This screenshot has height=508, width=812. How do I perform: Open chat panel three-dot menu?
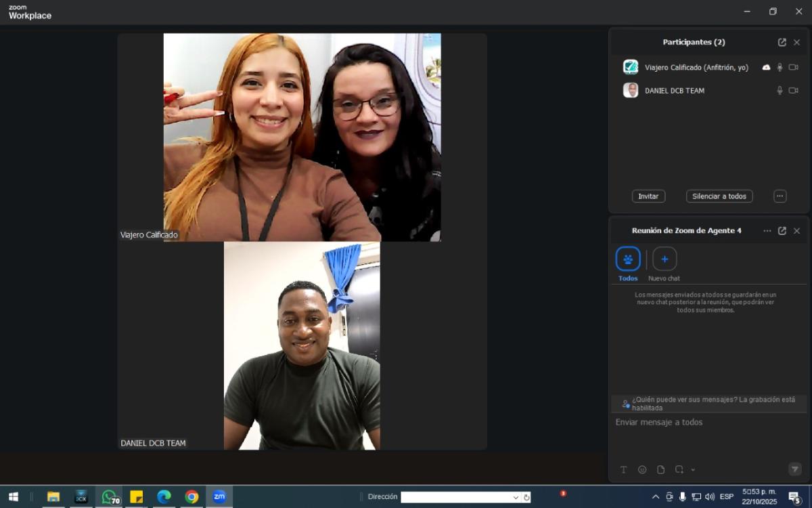[767, 231]
